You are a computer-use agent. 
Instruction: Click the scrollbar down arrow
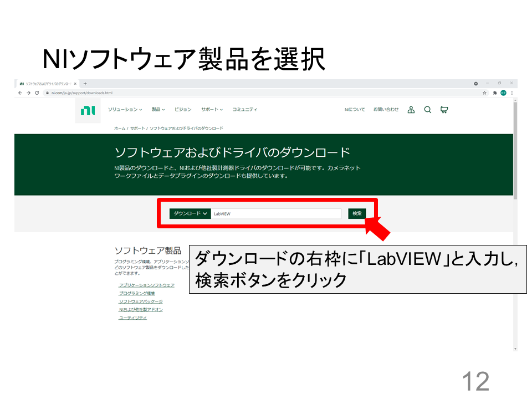515,349
